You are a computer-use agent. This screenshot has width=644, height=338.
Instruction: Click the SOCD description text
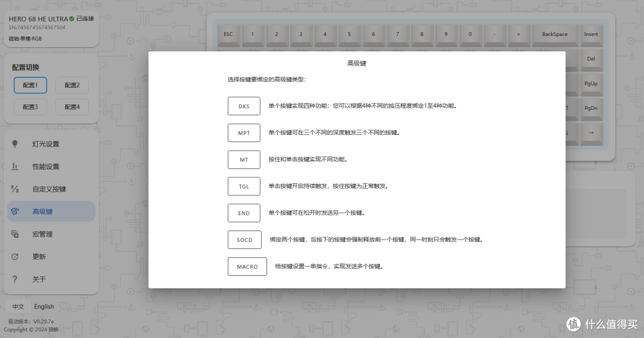[376, 239]
